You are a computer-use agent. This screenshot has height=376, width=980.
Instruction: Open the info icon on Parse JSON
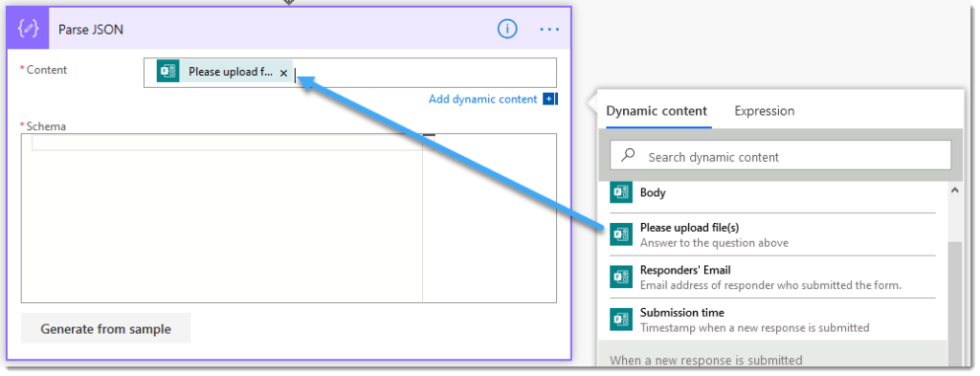pos(507,29)
